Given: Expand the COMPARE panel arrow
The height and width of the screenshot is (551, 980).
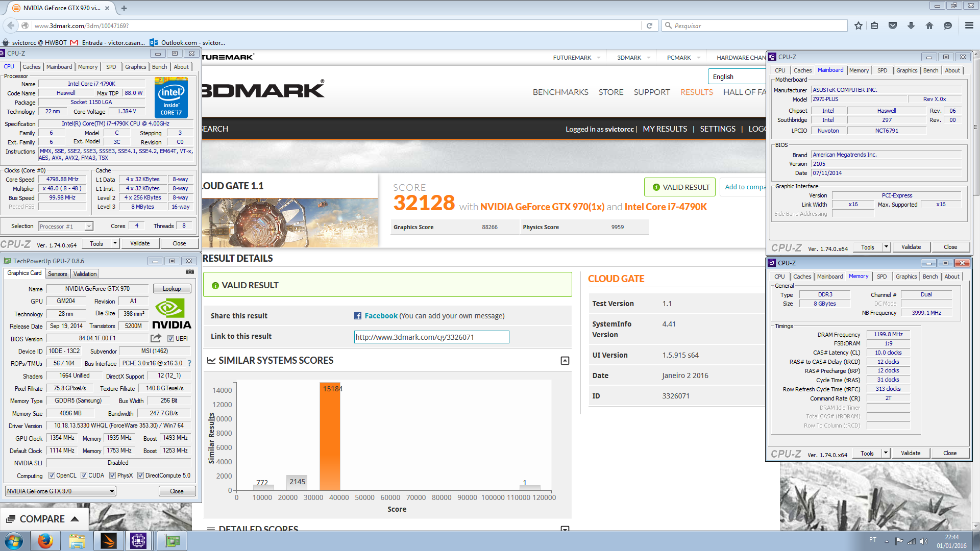Looking at the screenshot, I should tap(75, 519).
